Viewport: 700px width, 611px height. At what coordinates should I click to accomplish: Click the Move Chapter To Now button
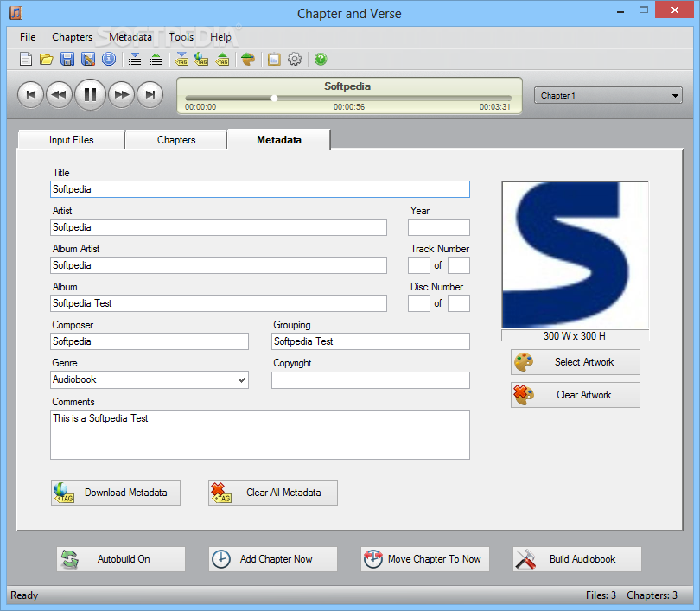[425, 559]
